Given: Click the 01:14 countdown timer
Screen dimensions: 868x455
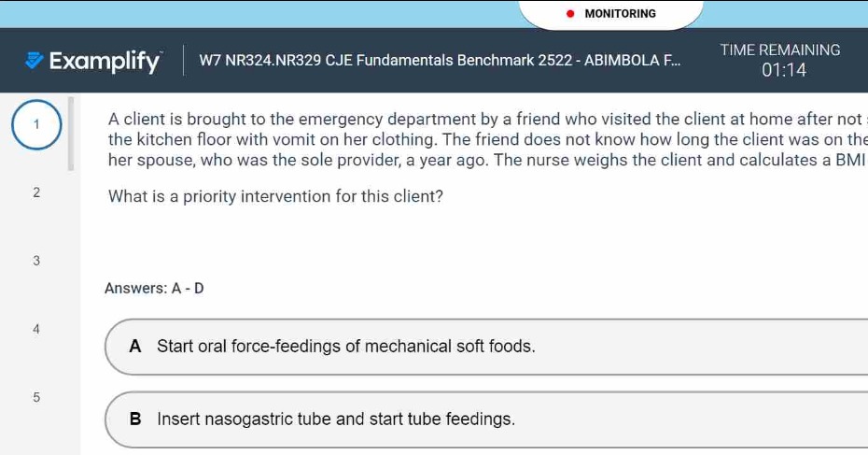Looking at the screenshot, I should pyautogui.click(x=784, y=70).
